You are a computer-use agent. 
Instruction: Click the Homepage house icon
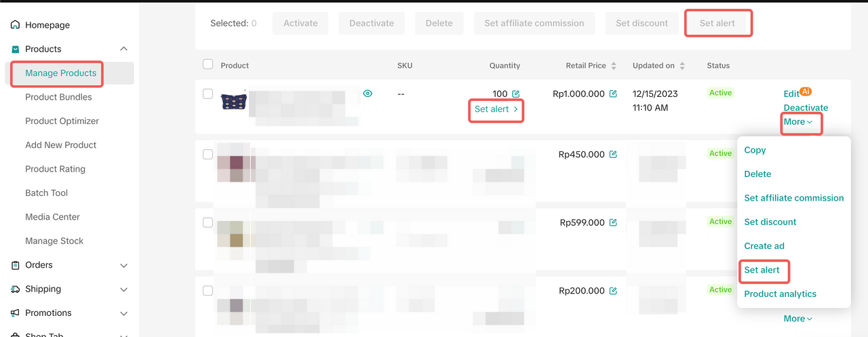click(16, 25)
